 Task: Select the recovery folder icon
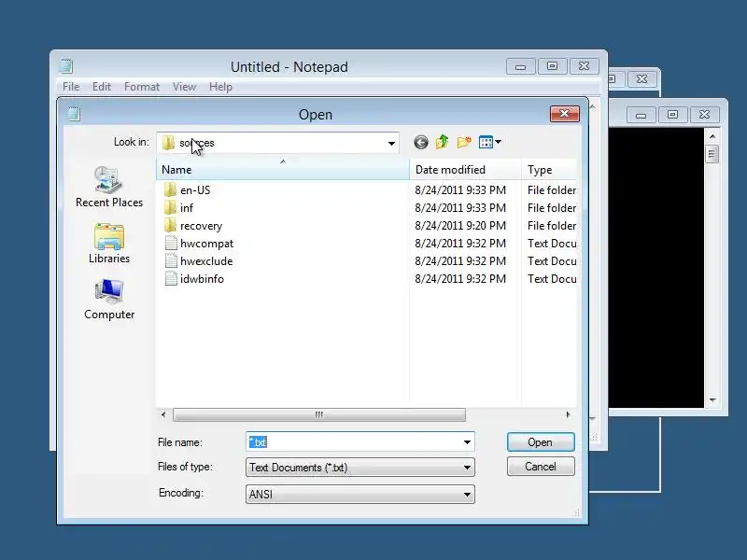[170, 226]
